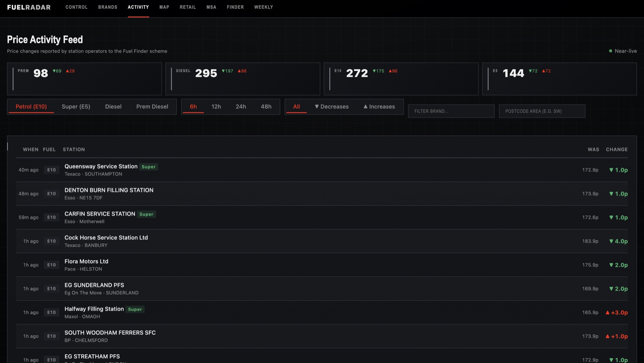Click the PREM 98 summary card
Viewport: 644px width, 363px height.
(x=85, y=79)
